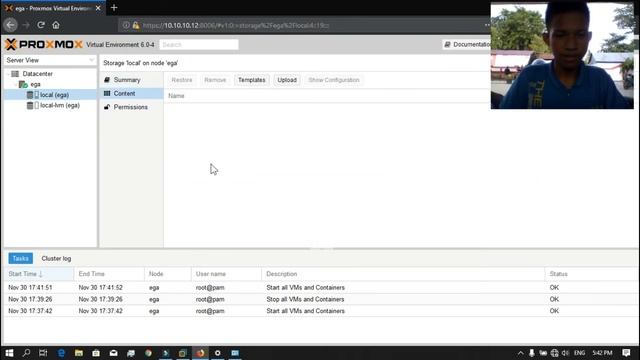Click the browser address bar URL
This screenshot has width=640, height=360.
coord(236,25)
